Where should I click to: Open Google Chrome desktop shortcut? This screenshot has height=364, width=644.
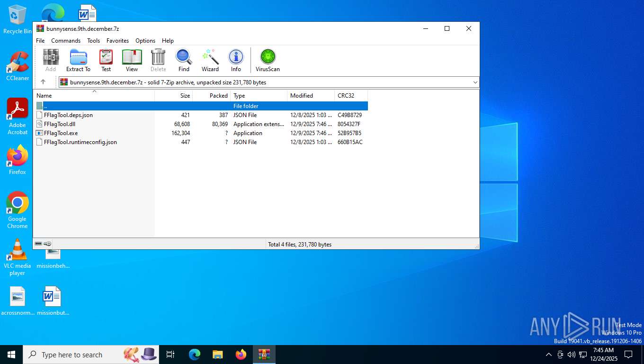click(x=18, y=210)
